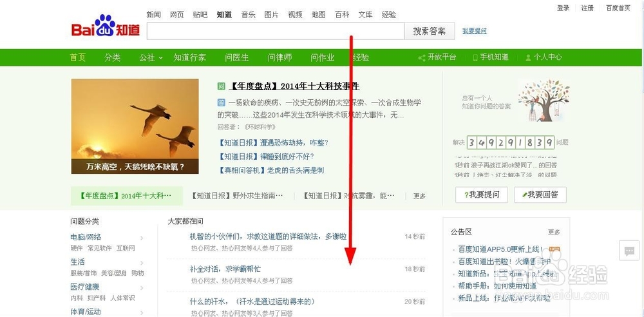Click the green 问 question badge icon
Image resolution: width=644 pixels, height=317 pixels.
coord(222,86)
